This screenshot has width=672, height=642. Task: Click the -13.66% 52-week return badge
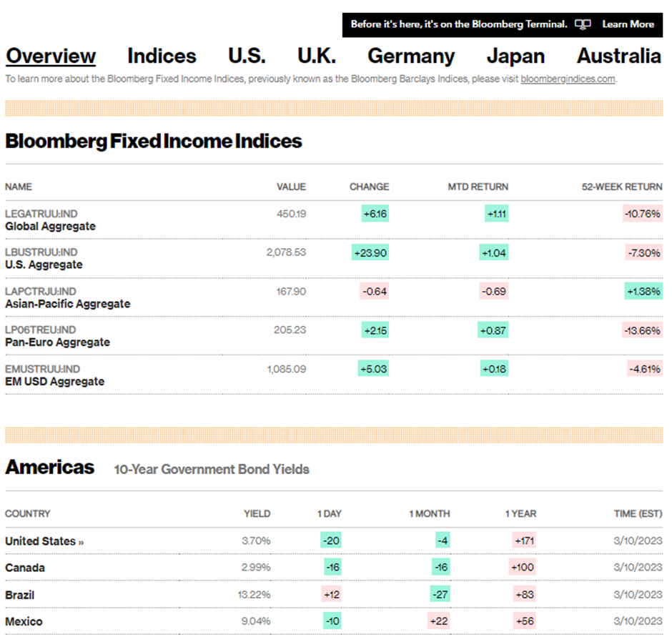643,330
